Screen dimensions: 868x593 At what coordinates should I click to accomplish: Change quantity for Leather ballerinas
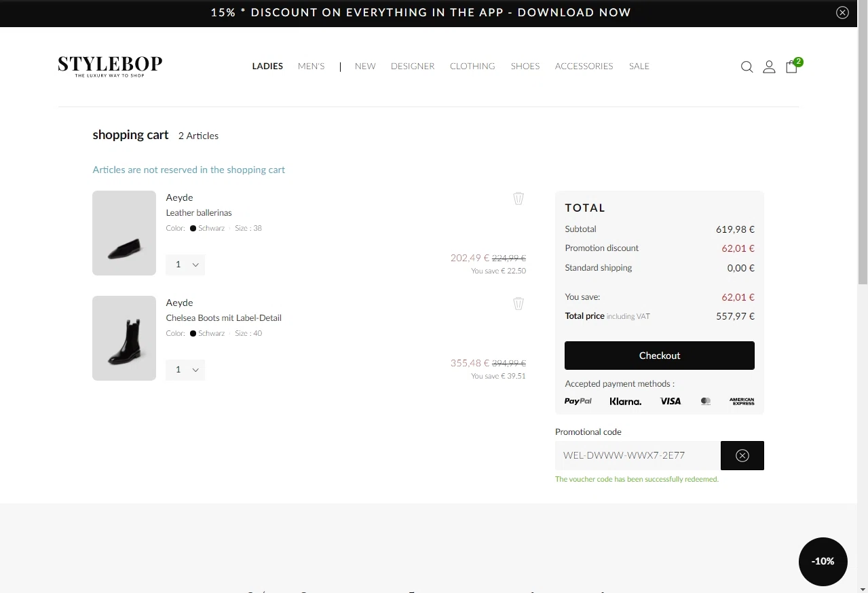coord(185,265)
